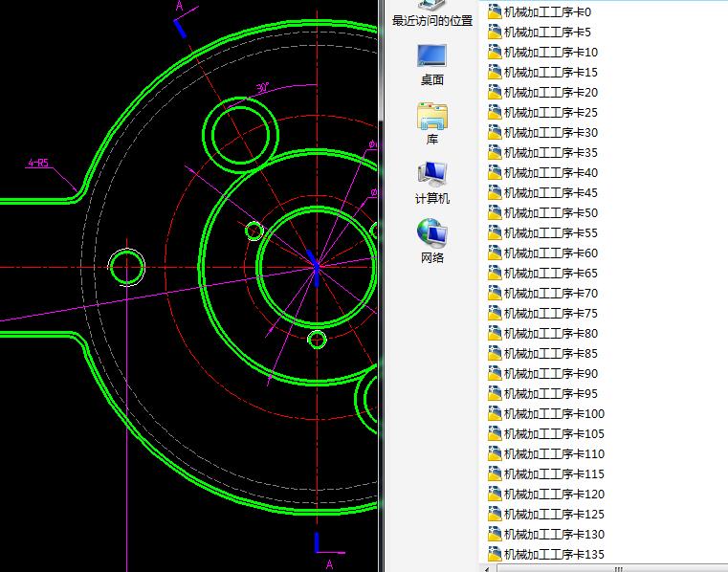
Task: Select file icon of 机械加工工序卡40
Action: coord(495,173)
